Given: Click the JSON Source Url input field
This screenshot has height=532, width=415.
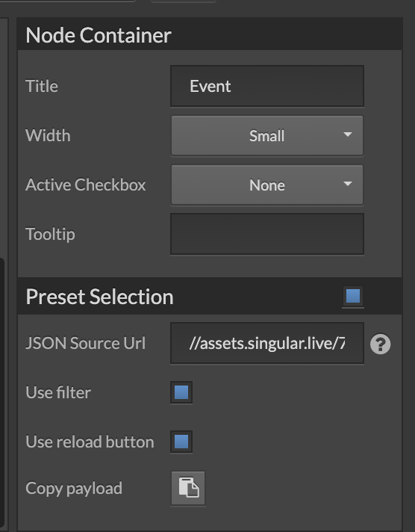Looking at the screenshot, I should point(267,343).
